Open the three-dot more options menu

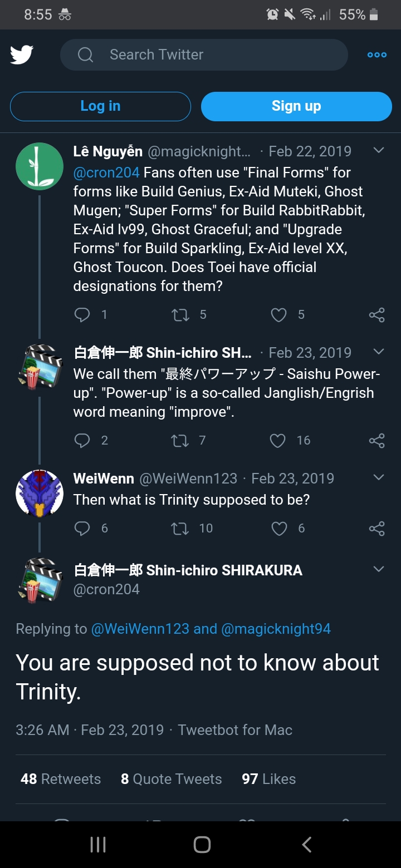pos(377,55)
